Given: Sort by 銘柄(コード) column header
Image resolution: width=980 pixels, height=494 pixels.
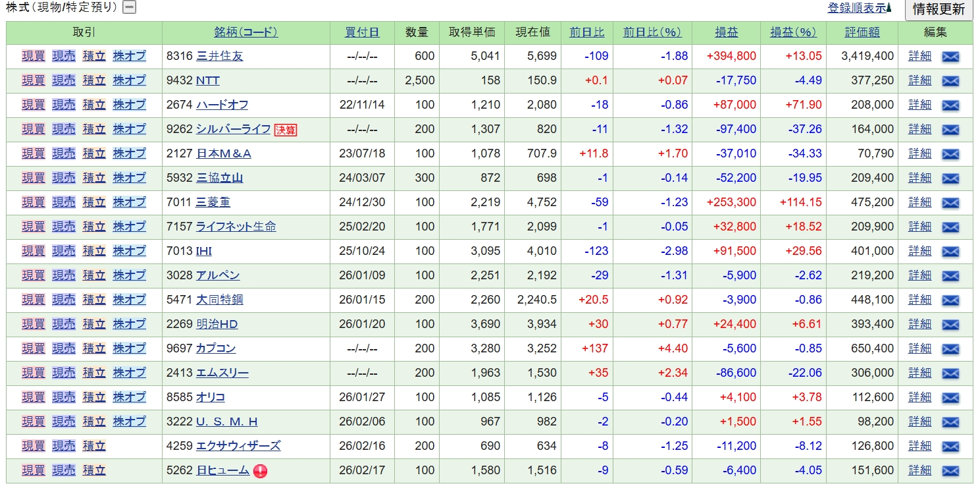Looking at the screenshot, I should pyautogui.click(x=245, y=32).
